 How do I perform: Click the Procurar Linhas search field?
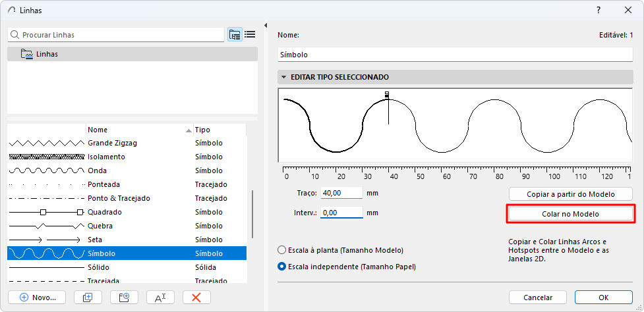[x=116, y=35]
